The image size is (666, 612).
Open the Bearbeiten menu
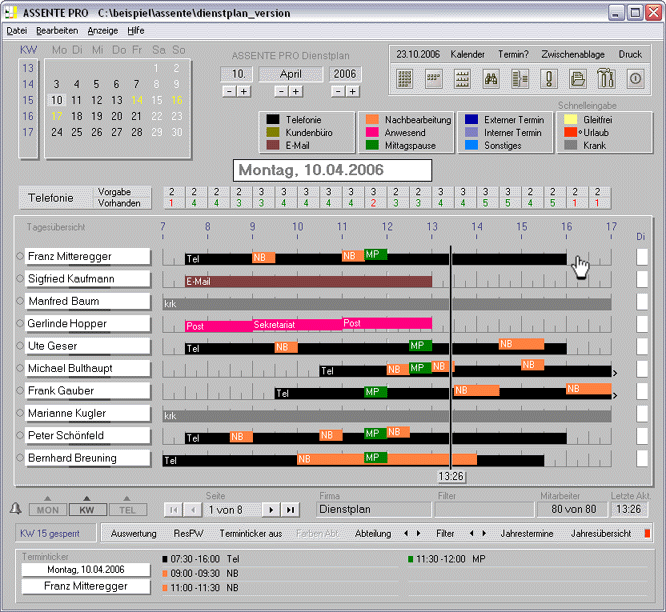point(57,31)
